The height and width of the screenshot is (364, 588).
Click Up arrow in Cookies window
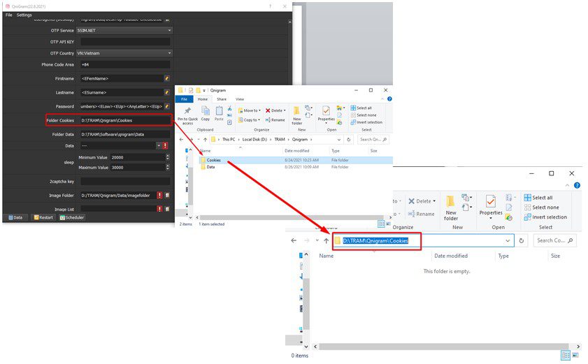327,240
